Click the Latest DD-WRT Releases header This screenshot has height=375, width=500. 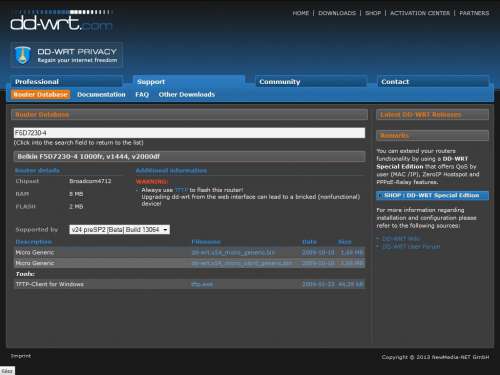(433, 115)
